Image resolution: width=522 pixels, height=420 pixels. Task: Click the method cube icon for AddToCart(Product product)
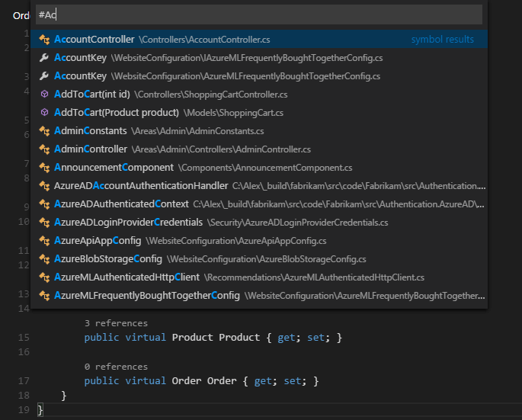44,112
